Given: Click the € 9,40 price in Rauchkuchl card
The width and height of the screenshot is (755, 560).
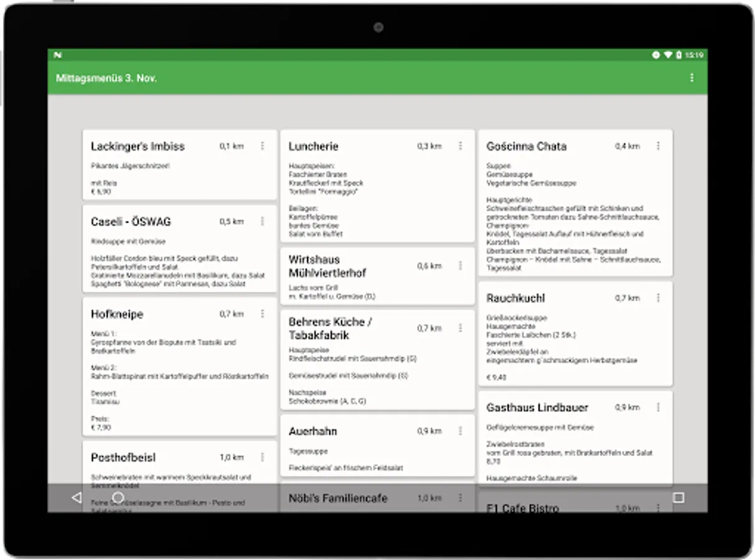Looking at the screenshot, I should [x=497, y=378].
